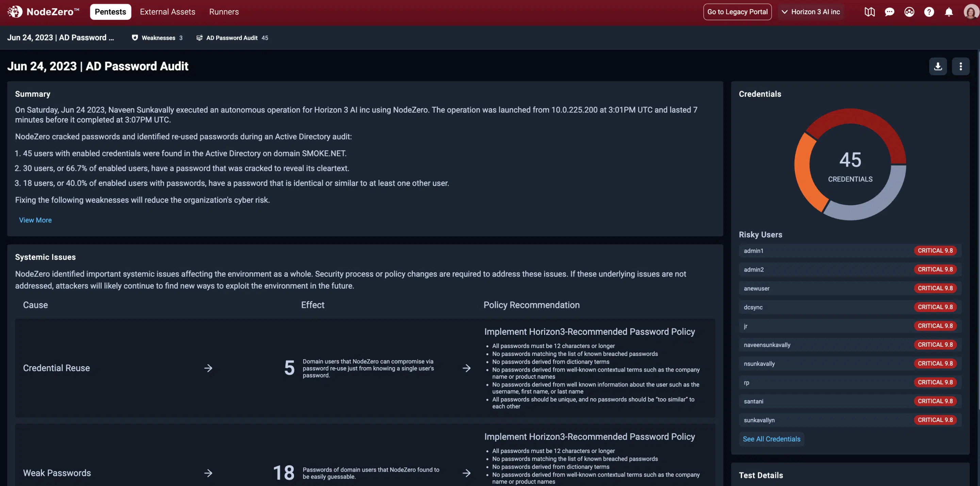This screenshot has height=486, width=980.
Task: Select risky user naveensunkavally row
Action: [x=850, y=344]
